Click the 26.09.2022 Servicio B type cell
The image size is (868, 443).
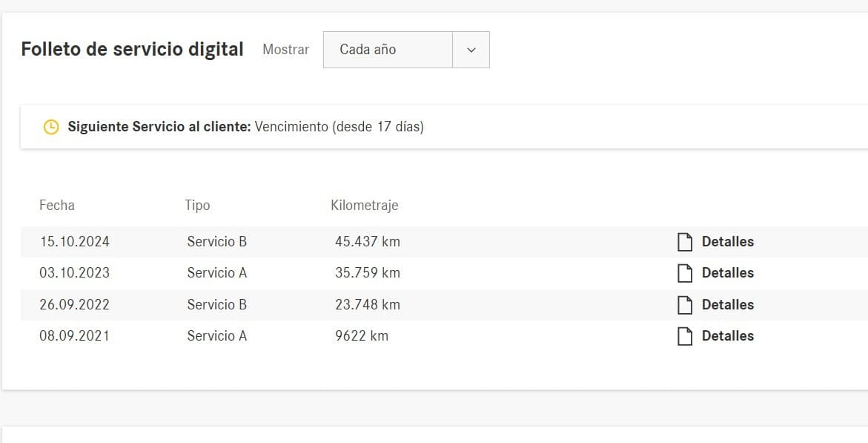point(216,305)
